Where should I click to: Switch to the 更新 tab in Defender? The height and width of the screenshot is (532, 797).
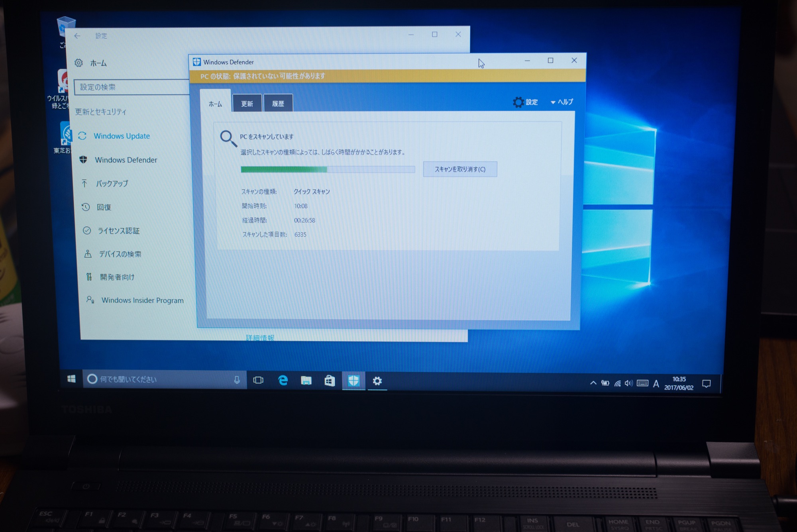247,103
